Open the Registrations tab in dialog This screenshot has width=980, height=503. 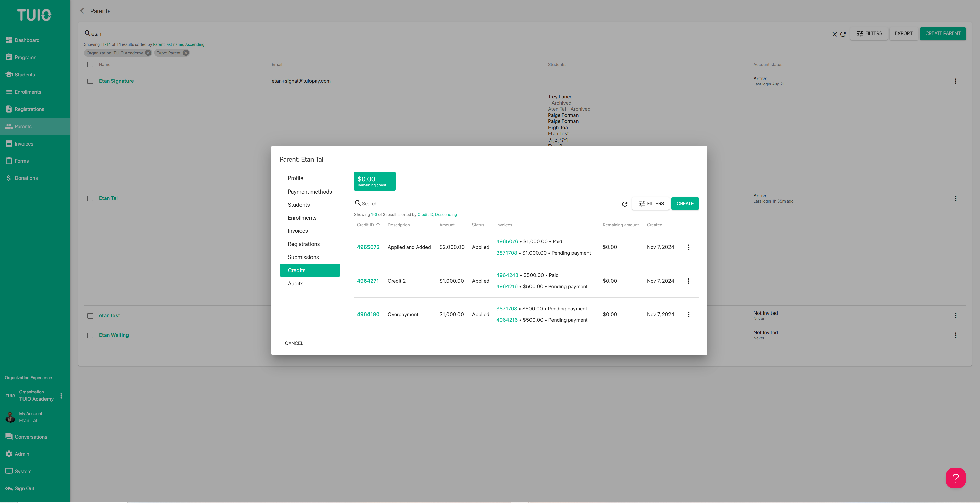(310, 244)
